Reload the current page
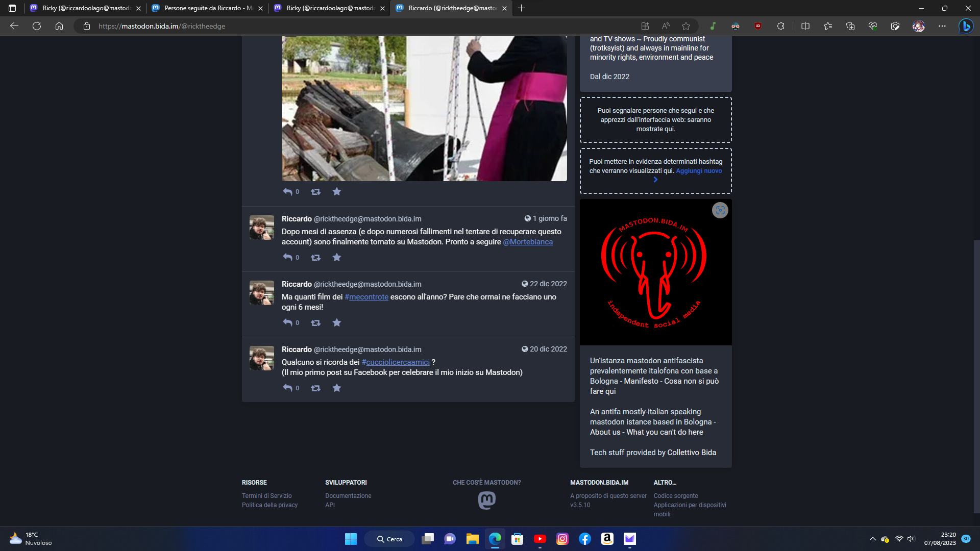Image resolution: width=980 pixels, height=551 pixels. tap(37, 26)
